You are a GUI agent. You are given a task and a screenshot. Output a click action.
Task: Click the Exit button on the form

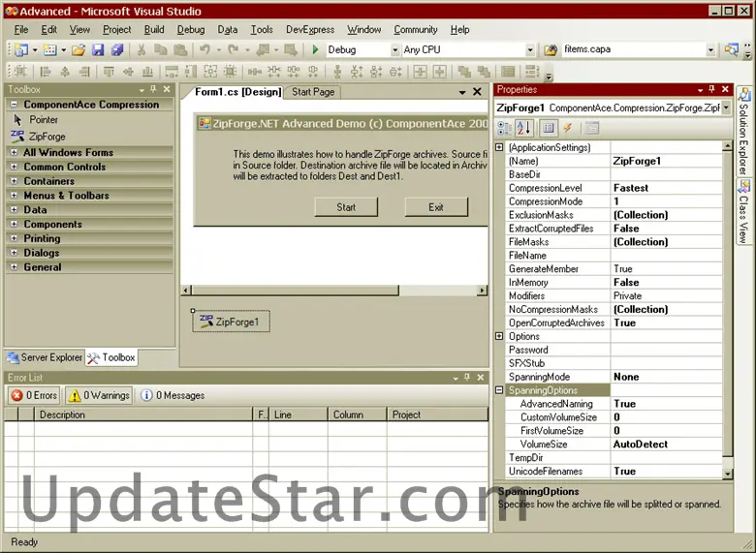click(x=436, y=207)
